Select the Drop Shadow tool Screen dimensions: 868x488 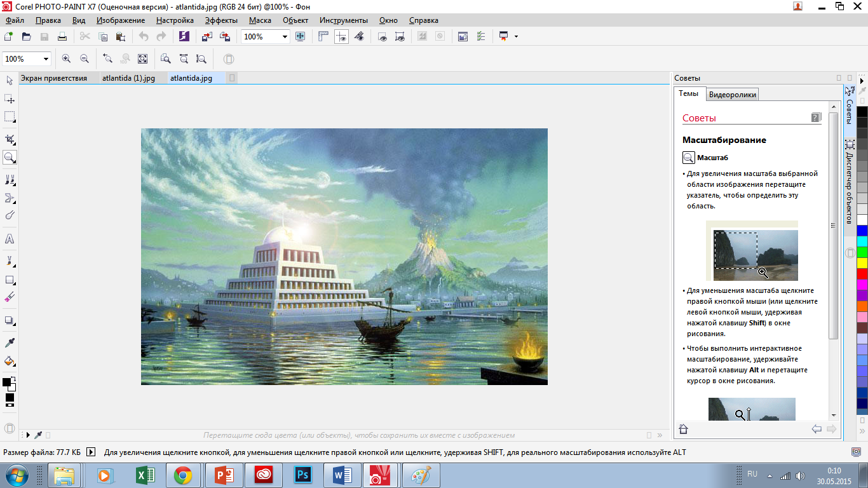[10, 320]
